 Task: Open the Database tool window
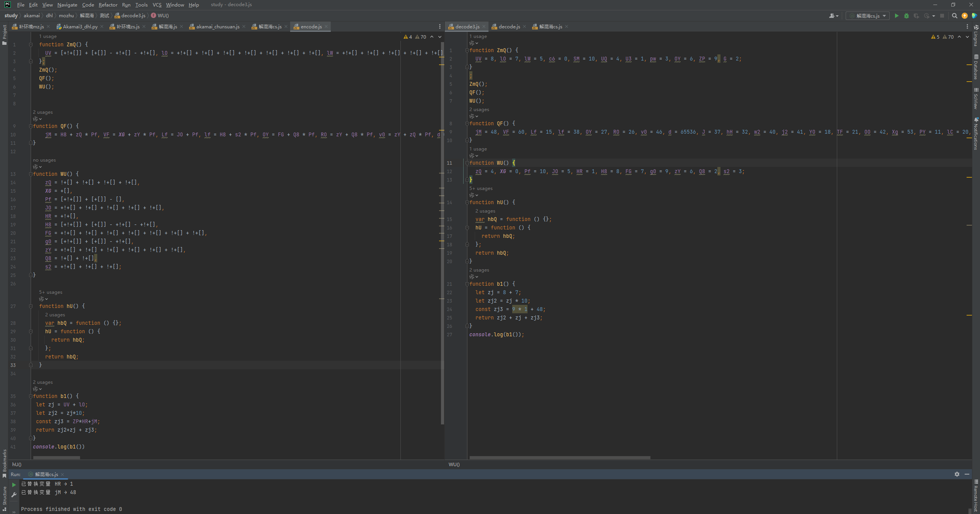click(976, 67)
